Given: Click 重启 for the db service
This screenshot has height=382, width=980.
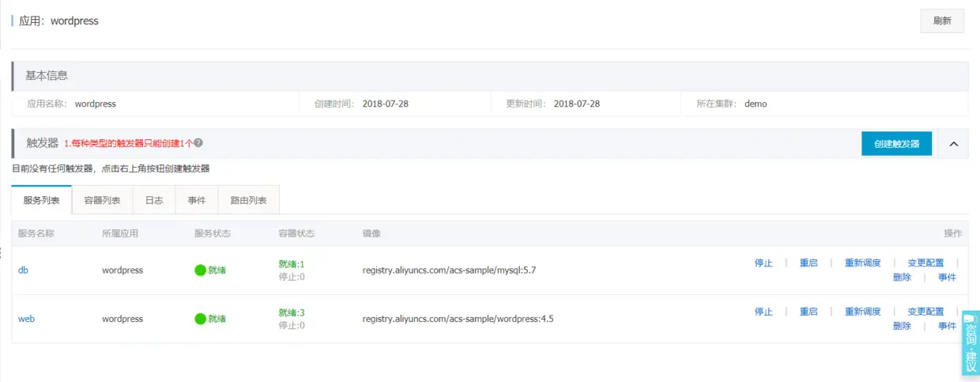Looking at the screenshot, I should 808,263.
